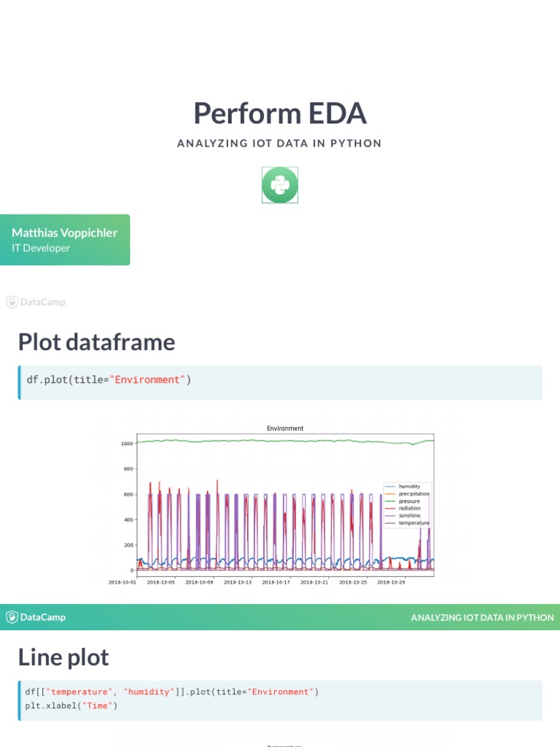Click the gray DataCamp shield icon
This screenshot has height=747, width=560.
(x=12, y=302)
